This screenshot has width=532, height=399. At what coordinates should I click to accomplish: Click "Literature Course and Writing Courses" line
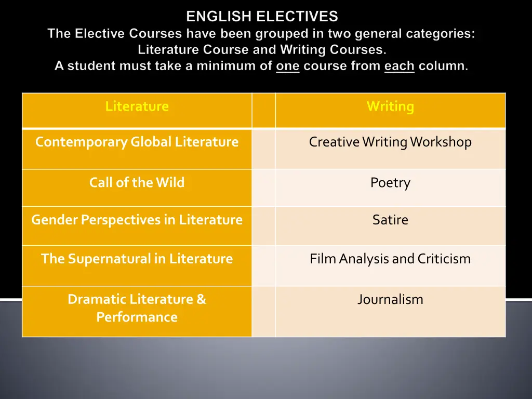pos(262,50)
